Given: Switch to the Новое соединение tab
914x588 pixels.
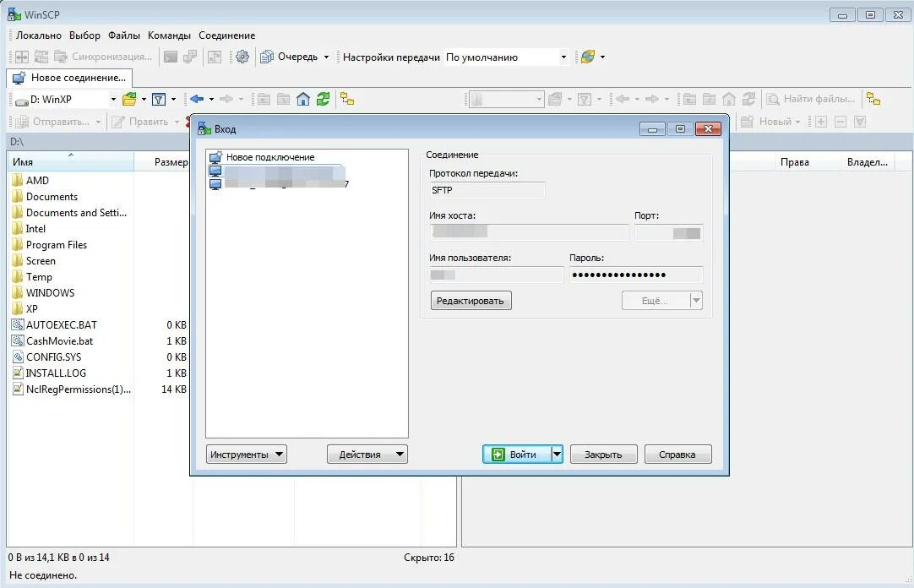Looking at the screenshot, I should coord(69,78).
